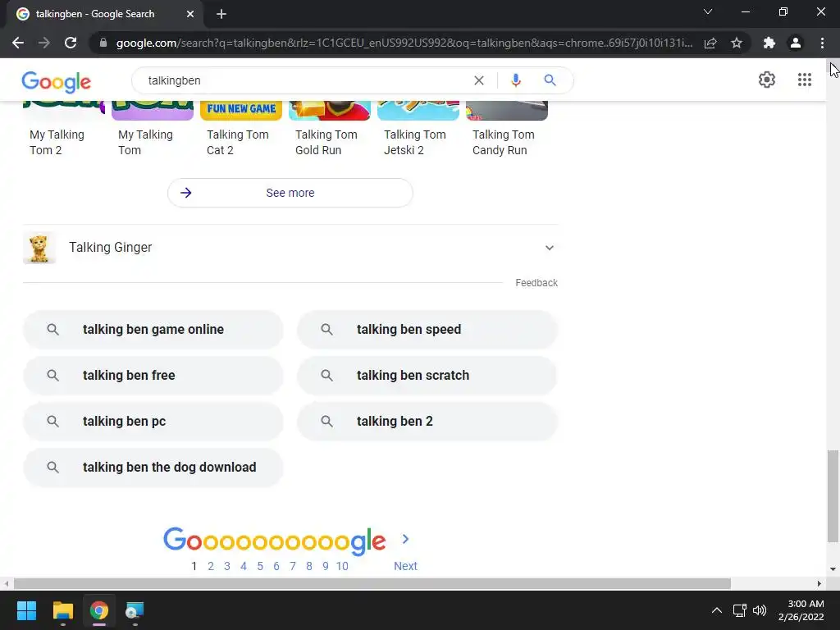Viewport: 840px width, 630px height.
Task: Go back using the browser back arrow
Action: tap(18, 43)
